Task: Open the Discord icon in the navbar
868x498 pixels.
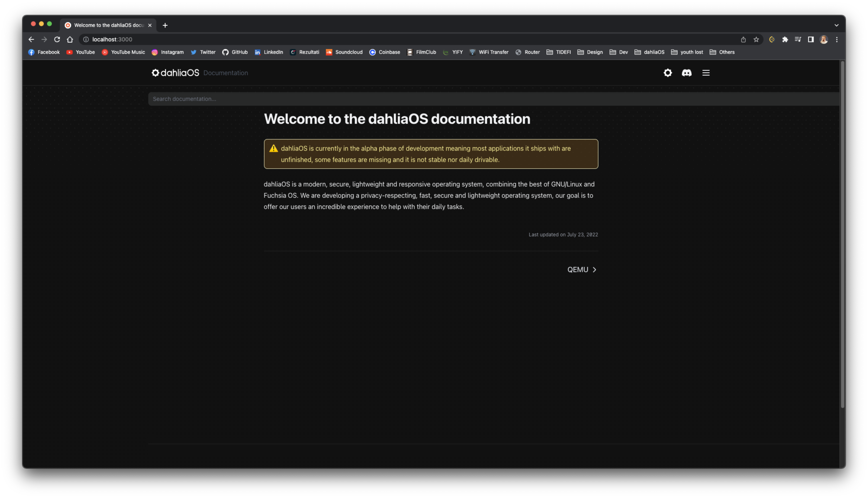Action: 687,73
